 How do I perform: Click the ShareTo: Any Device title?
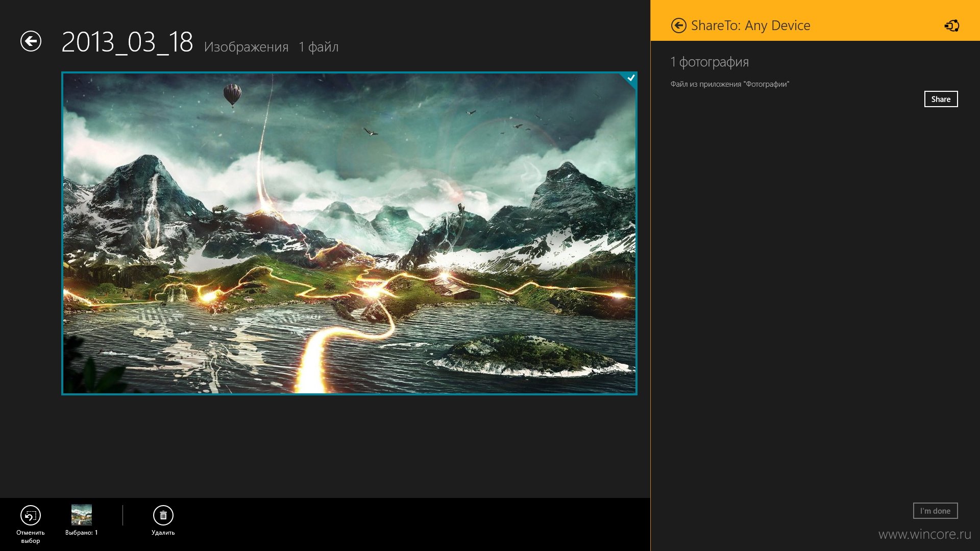click(x=750, y=26)
